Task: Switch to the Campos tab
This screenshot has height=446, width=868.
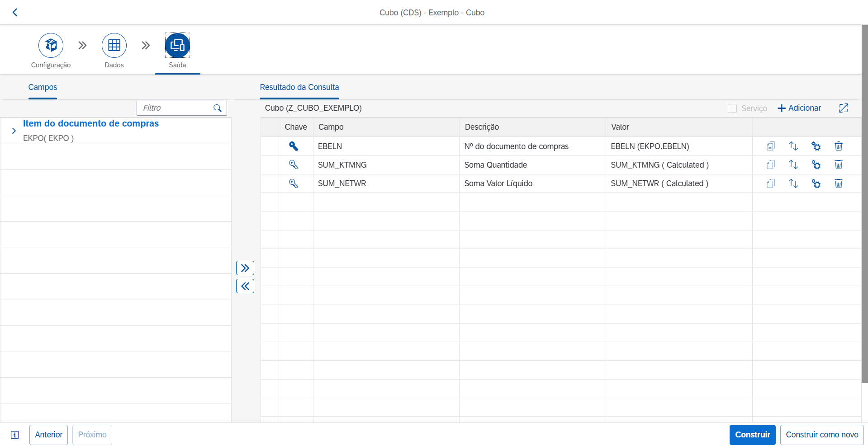Action: (43, 87)
